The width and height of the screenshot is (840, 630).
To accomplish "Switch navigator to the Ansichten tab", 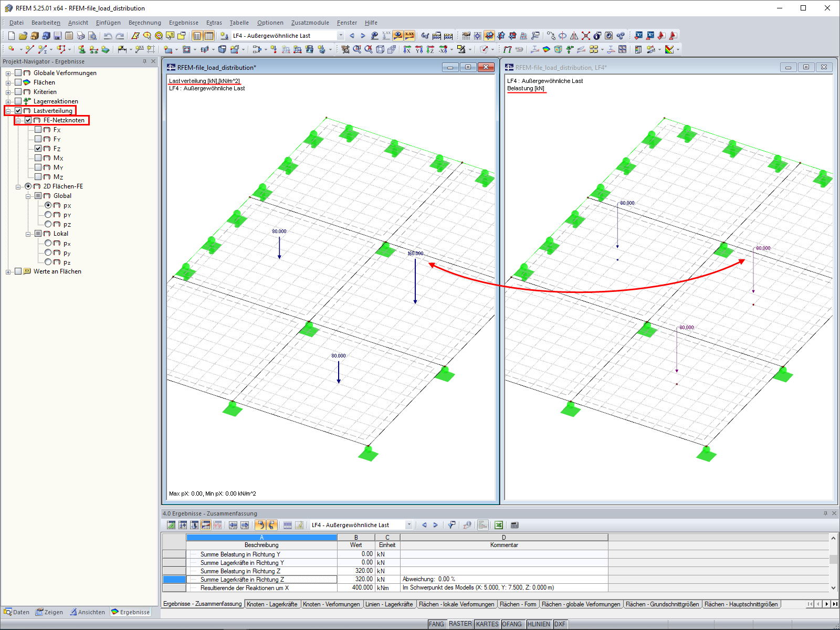I will coord(88,612).
